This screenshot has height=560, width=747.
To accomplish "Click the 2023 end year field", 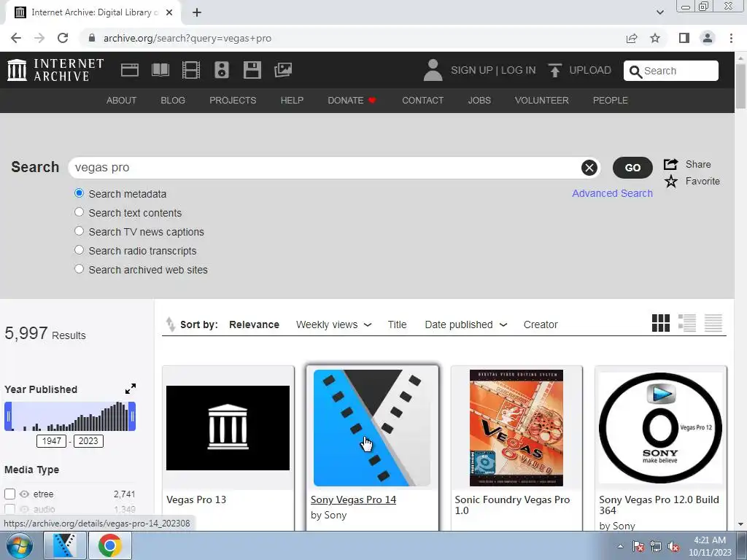I will (88, 441).
